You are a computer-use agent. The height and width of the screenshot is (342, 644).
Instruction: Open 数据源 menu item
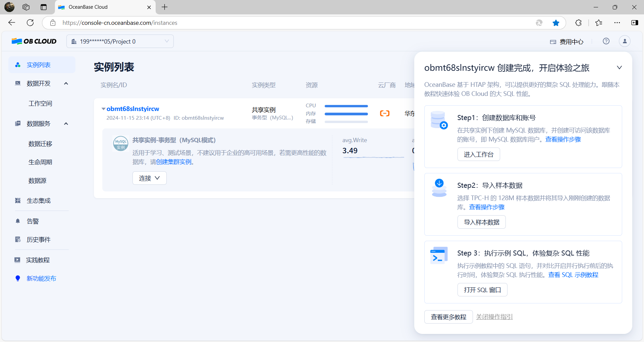(38, 180)
